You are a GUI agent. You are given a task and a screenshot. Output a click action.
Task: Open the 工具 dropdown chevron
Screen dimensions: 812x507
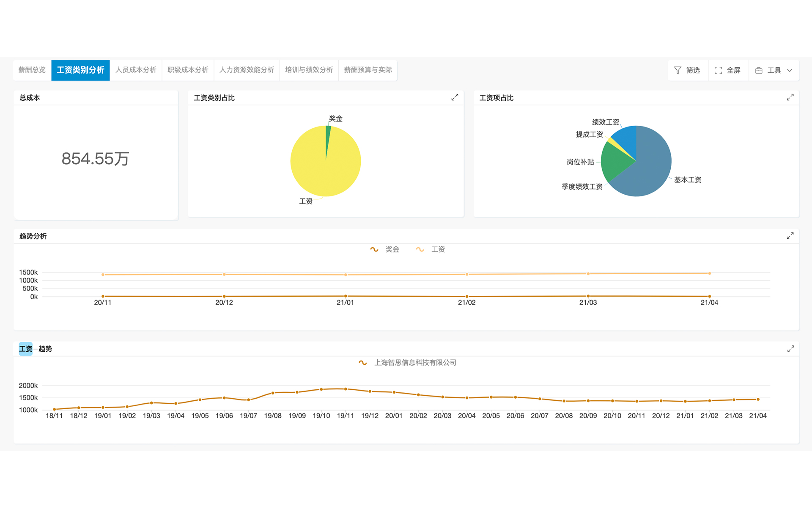[790, 70]
